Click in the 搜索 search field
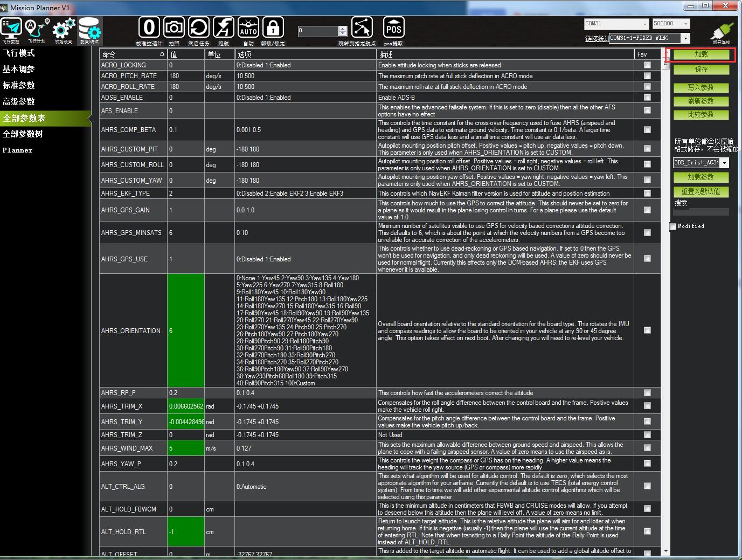The image size is (742, 560). click(x=701, y=211)
